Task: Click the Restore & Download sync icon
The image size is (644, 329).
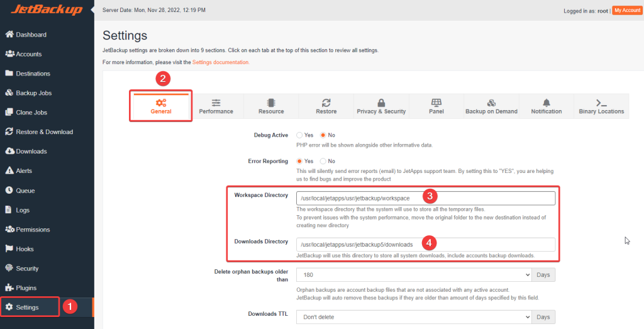Action: pos(9,132)
